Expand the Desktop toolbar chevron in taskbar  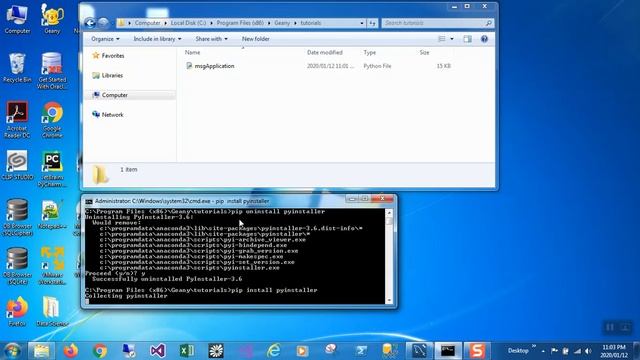click(x=533, y=347)
